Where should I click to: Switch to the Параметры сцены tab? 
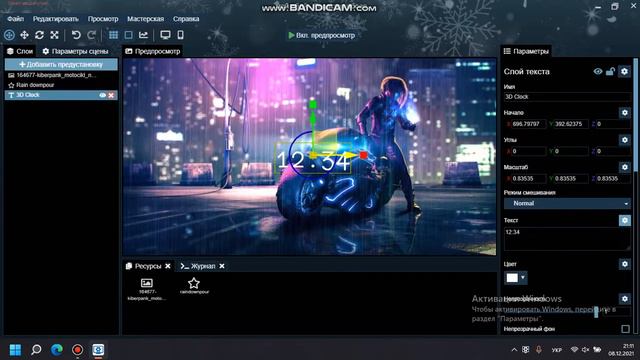pyautogui.click(x=76, y=51)
